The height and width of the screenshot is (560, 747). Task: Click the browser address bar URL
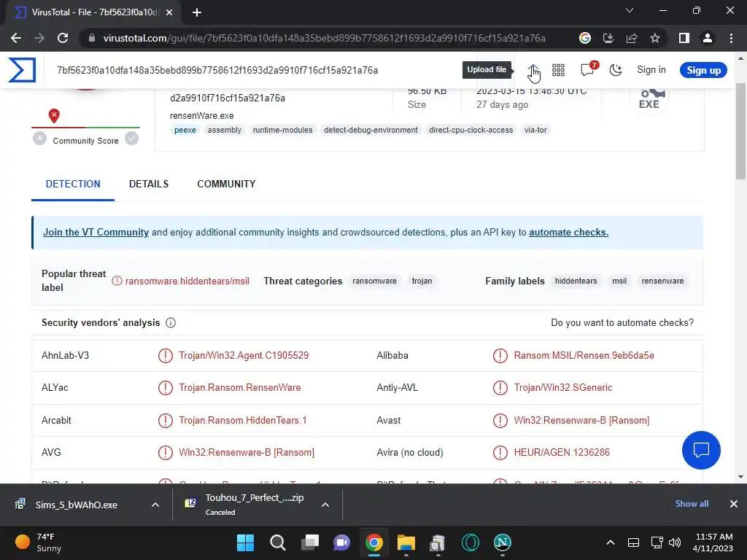pyautogui.click(x=324, y=38)
